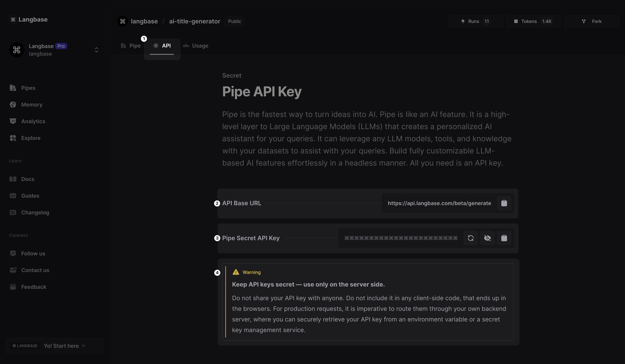This screenshot has height=364, width=625.
Task: Open Pipes from the sidebar
Action: point(28,88)
